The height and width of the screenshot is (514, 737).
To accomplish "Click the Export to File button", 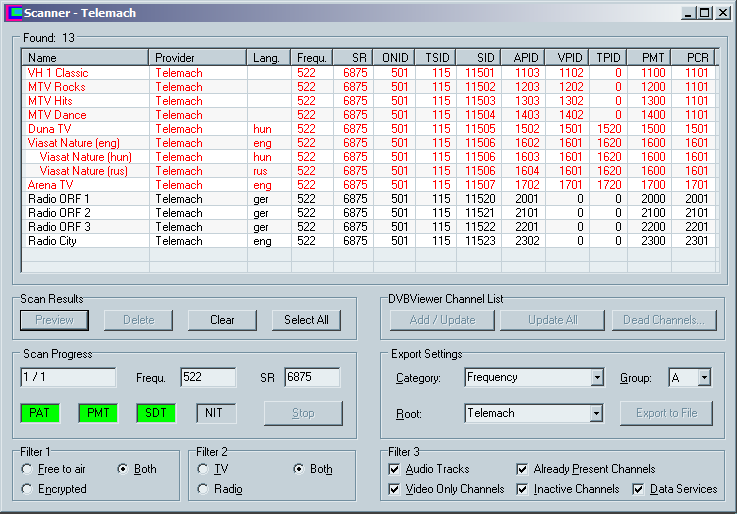I will coord(666,413).
